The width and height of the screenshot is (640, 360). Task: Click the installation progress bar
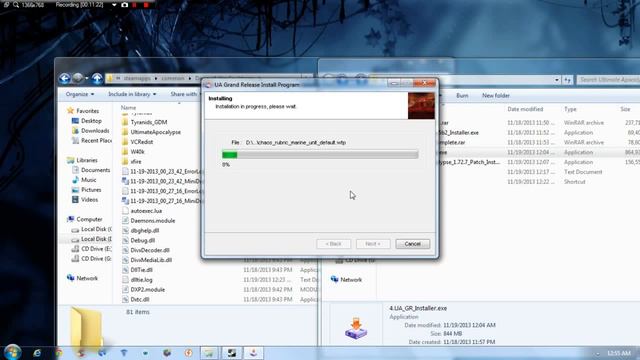[320, 155]
